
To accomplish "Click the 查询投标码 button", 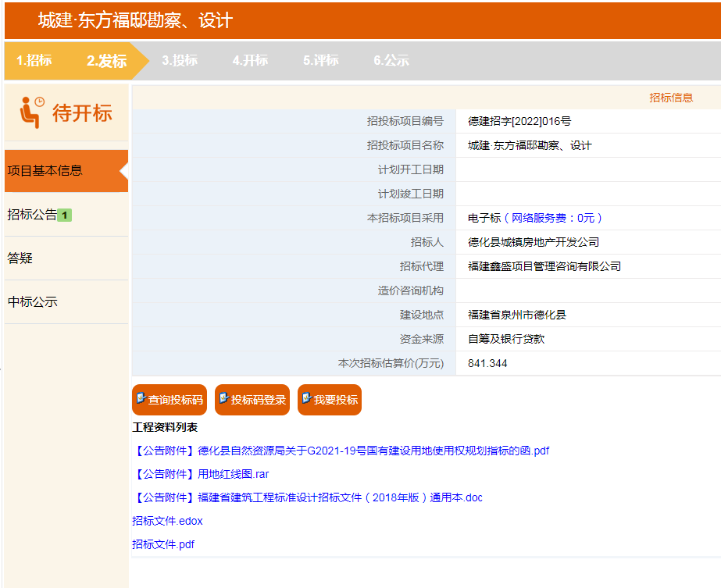I will tap(170, 399).
